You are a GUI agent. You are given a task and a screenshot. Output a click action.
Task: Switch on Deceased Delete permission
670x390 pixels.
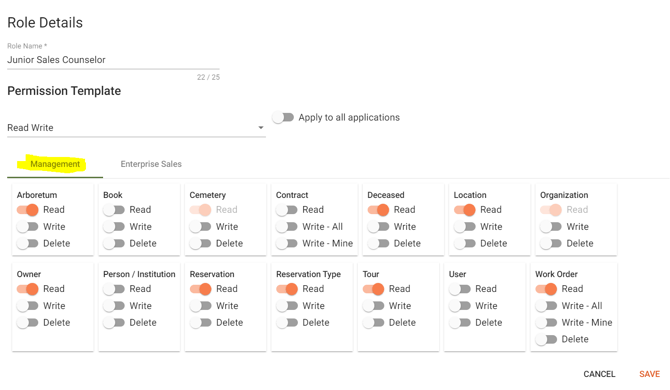pyautogui.click(x=378, y=243)
